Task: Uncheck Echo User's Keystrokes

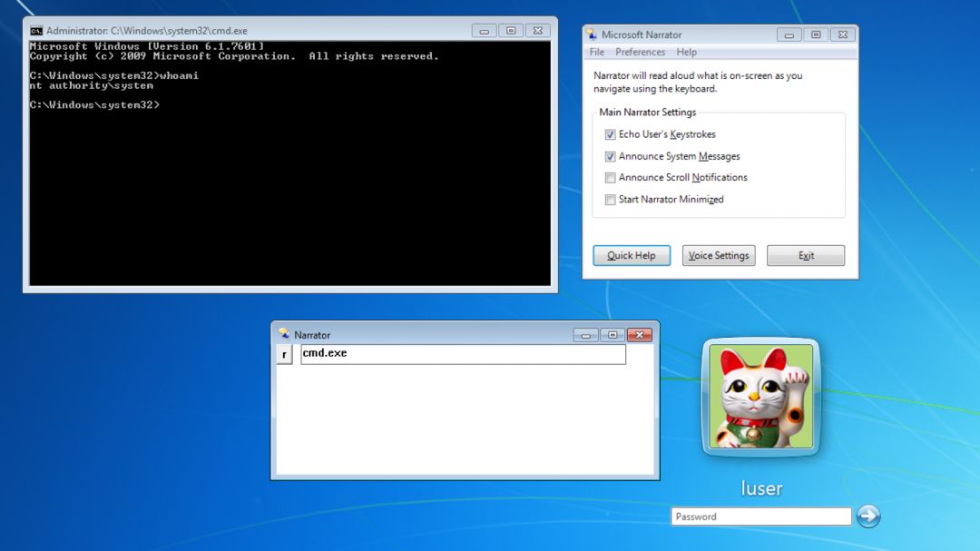Action: [611, 134]
